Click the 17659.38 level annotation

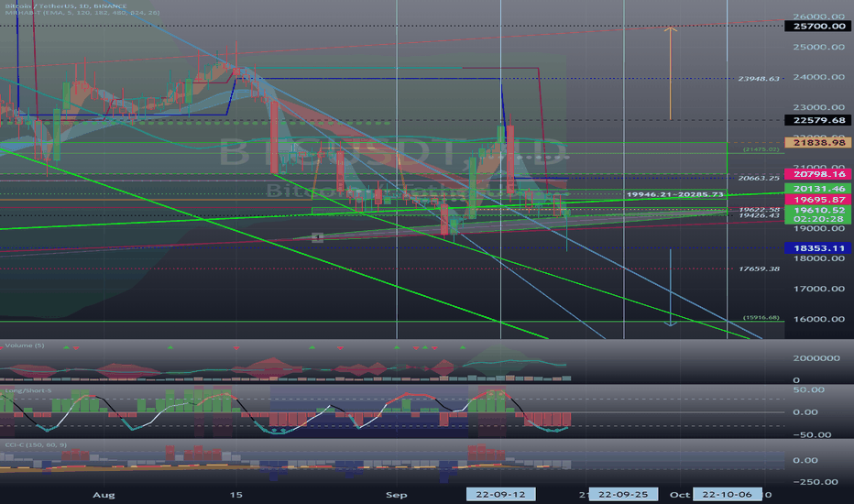759,269
